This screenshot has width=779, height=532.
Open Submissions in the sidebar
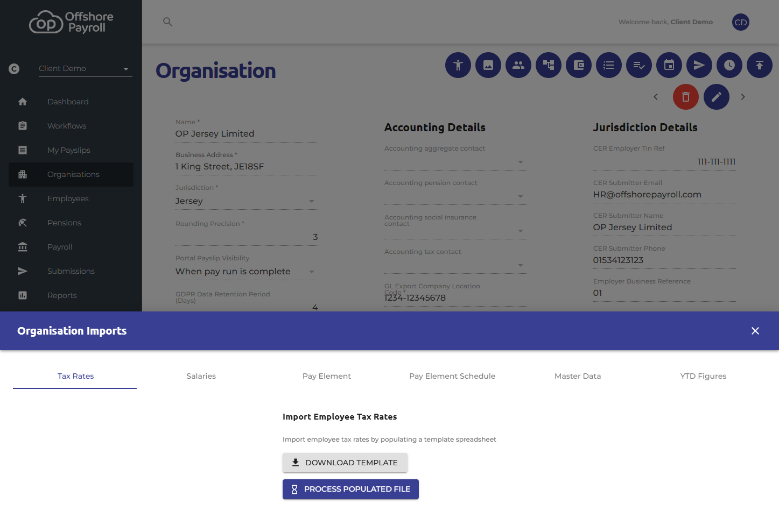(x=71, y=271)
